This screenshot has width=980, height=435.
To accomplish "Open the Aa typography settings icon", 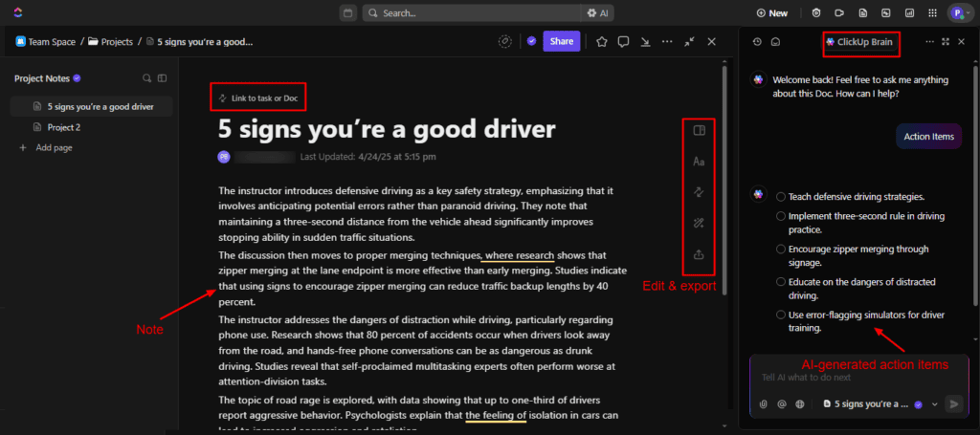I will coord(699,162).
